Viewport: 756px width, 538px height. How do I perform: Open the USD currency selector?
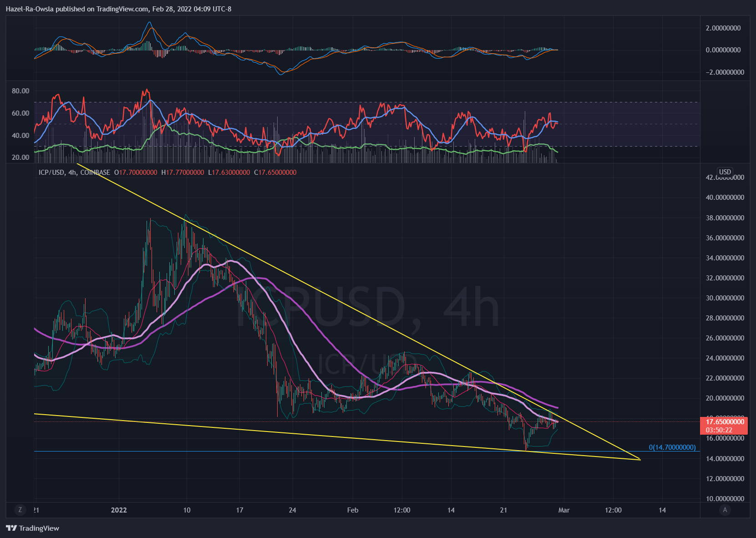click(x=725, y=172)
